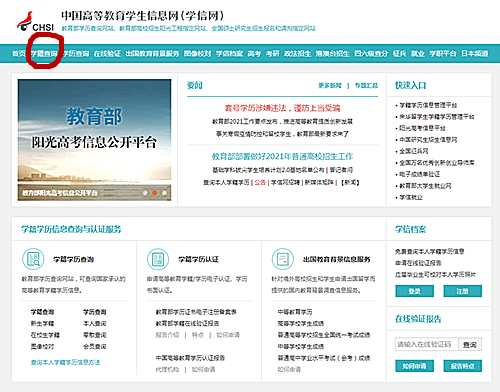The height and width of the screenshot is (392, 500).
Task: Open news about 教育部2021工作要点发布
Action: pyautogui.click(x=282, y=121)
